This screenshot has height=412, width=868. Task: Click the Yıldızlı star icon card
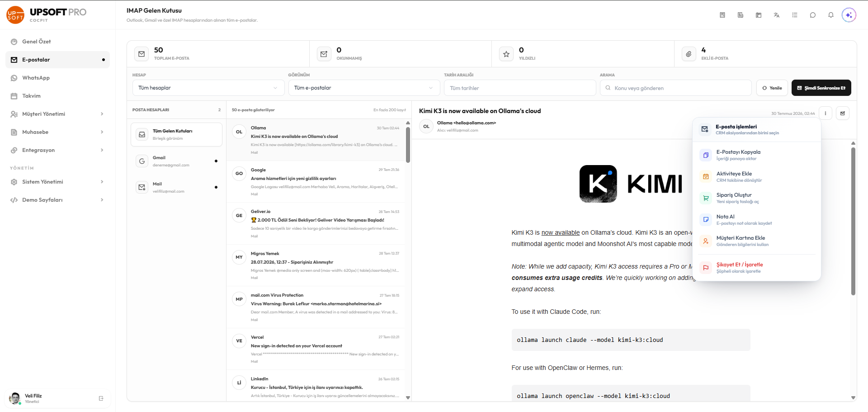(x=506, y=54)
